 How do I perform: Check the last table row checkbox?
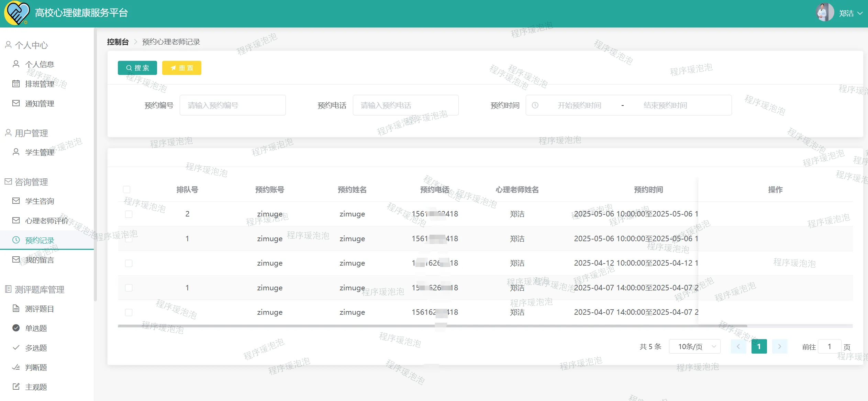[129, 312]
